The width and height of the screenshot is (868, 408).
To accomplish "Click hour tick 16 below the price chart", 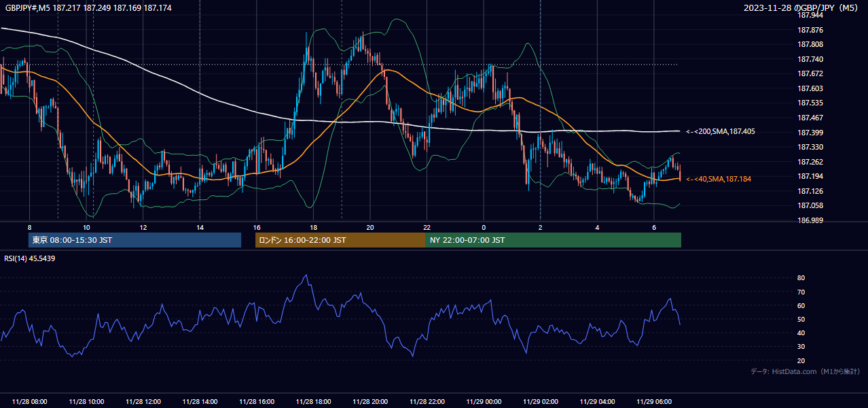I will [257, 227].
